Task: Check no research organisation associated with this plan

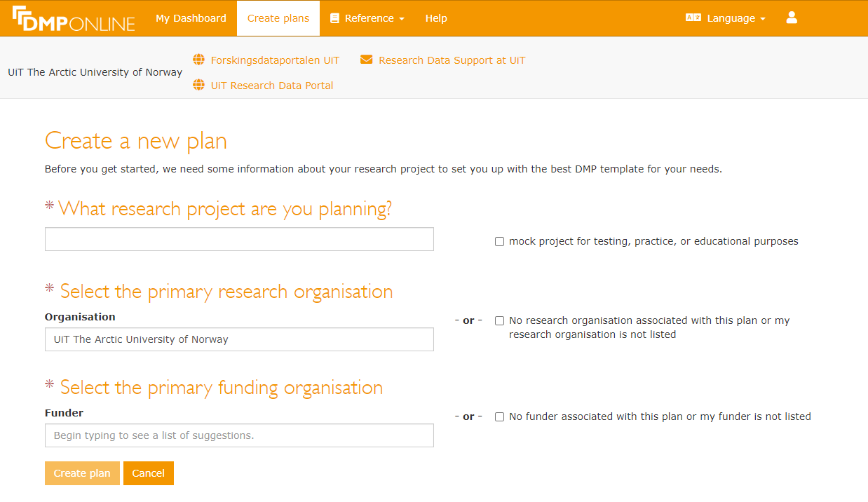Action: pyautogui.click(x=499, y=320)
